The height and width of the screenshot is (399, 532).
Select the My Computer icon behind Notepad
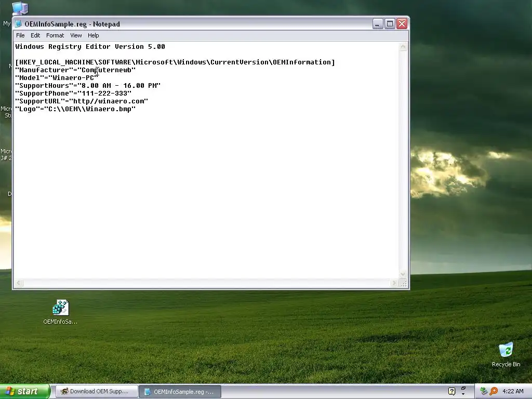(20, 8)
